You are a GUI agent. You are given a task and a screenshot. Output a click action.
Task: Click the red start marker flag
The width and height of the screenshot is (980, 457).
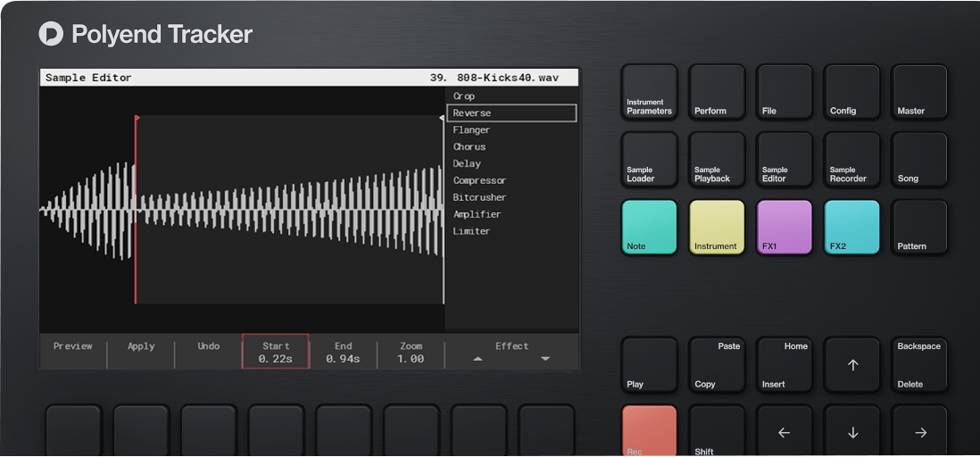pyautogui.click(x=137, y=117)
